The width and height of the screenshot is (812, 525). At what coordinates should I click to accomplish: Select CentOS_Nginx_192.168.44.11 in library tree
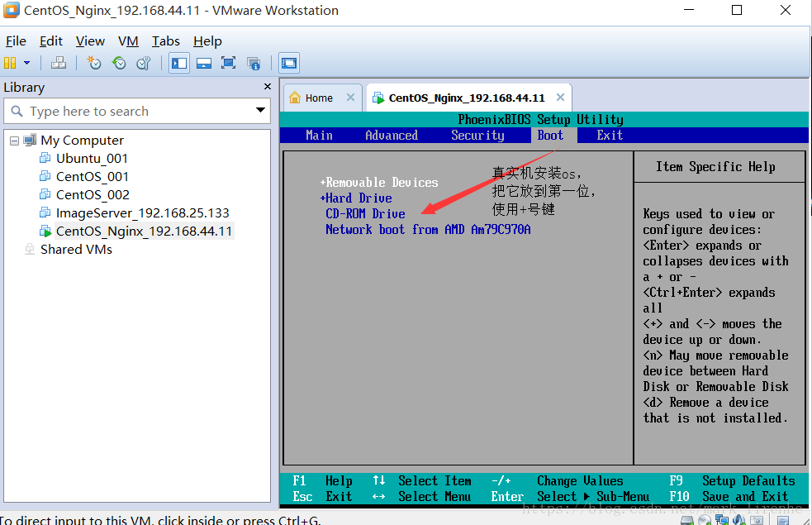coord(144,231)
